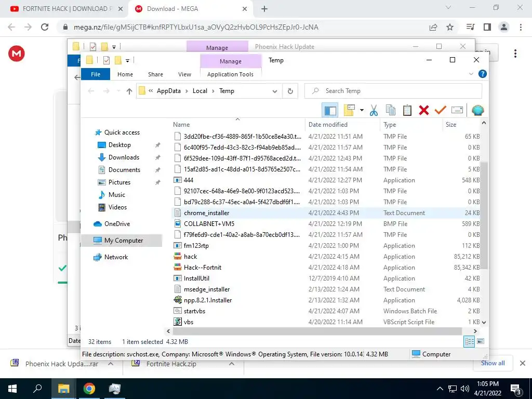Click the Local breadcrumb in address bar
Image resolution: width=532 pixels, height=399 pixels.
200,91
